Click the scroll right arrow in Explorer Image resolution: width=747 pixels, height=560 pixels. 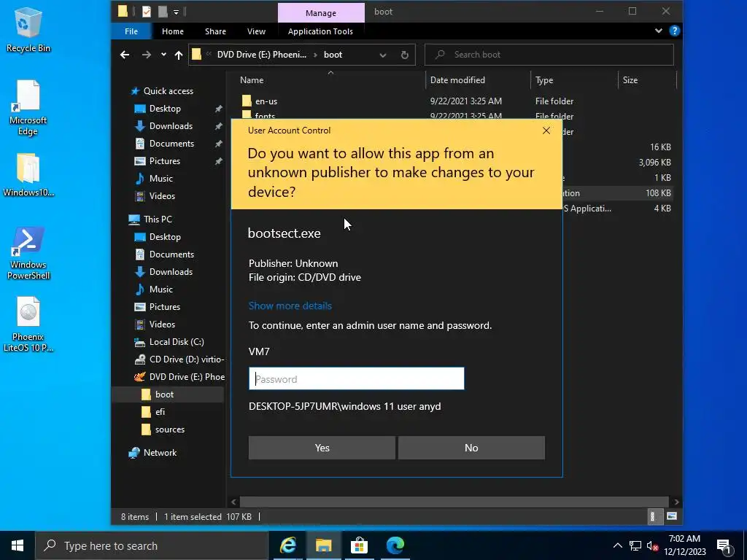[676, 502]
